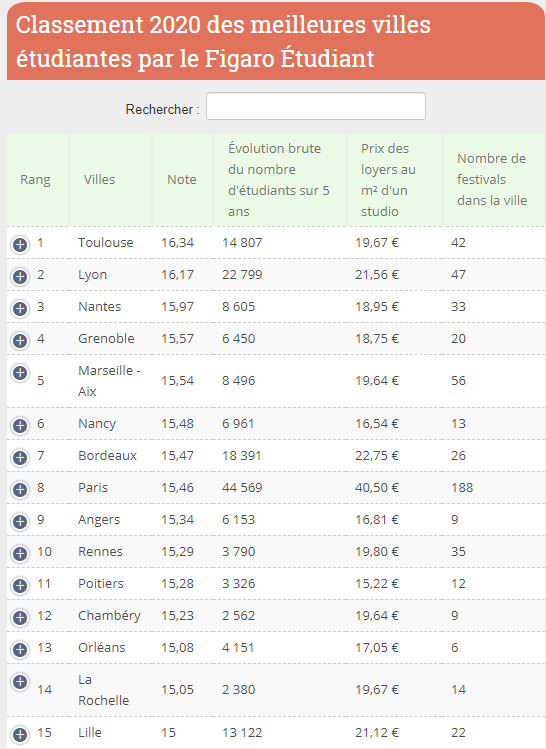Expand the Toulouse row details
This screenshot has height=749, width=546.
[x=20, y=245]
